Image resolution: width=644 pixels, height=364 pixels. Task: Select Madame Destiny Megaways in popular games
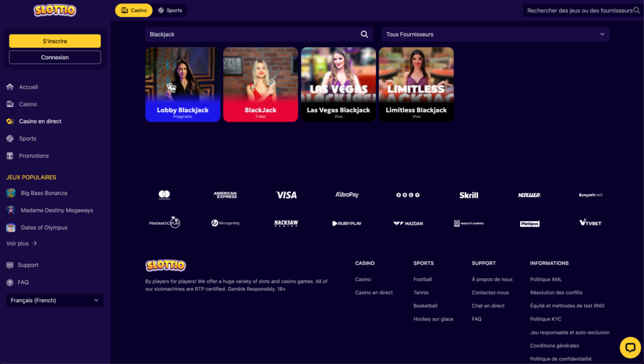57,210
